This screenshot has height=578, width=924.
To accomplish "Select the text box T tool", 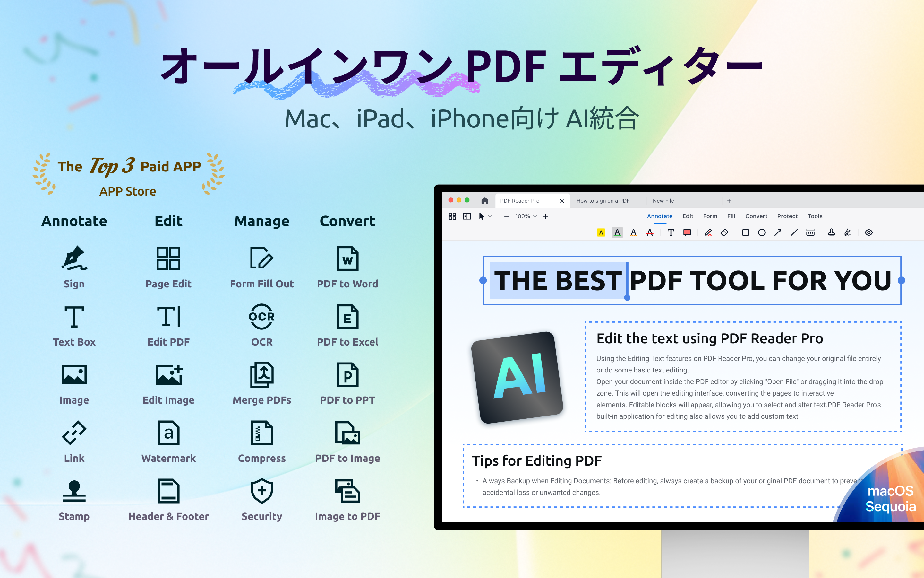I will (671, 232).
